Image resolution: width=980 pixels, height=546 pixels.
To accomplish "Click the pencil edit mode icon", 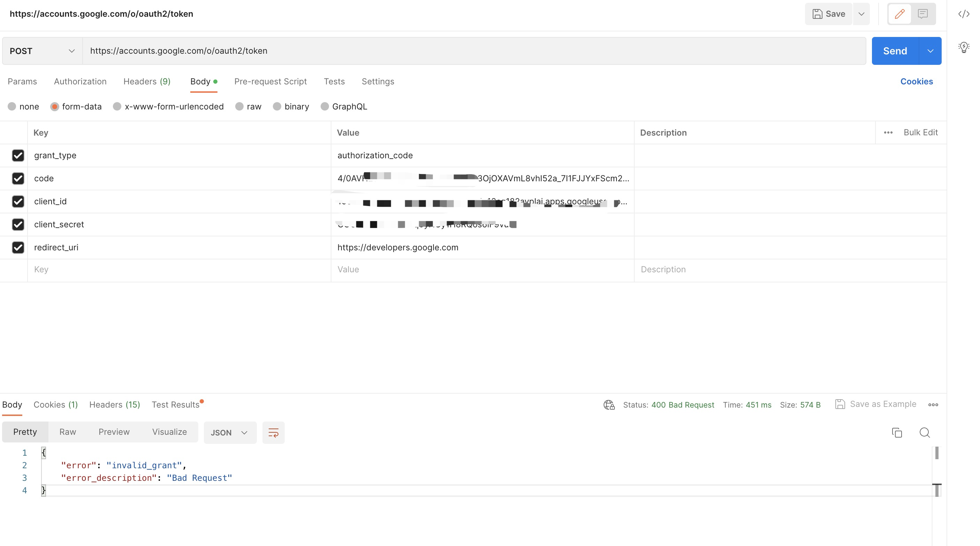I will [899, 14].
